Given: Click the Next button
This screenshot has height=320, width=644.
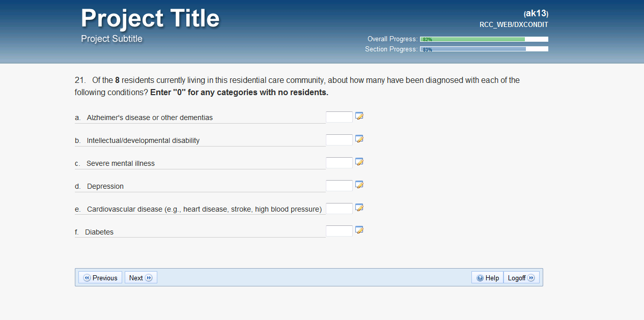Looking at the screenshot, I should (141, 278).
